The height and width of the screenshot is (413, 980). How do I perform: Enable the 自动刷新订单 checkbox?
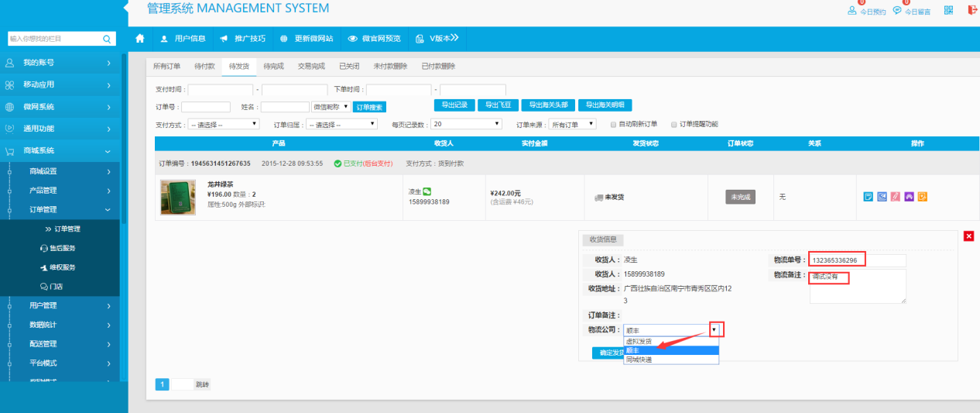[613, 124]
